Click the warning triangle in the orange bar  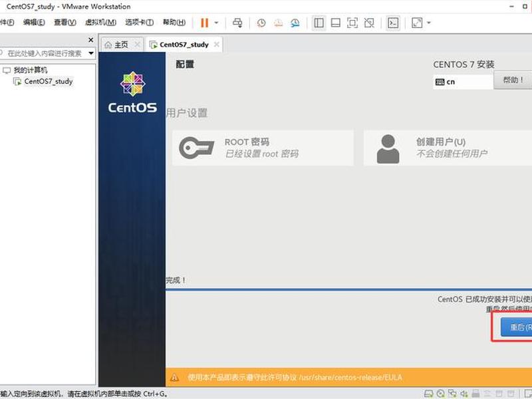pyautogui.click(x=174, y=377)
